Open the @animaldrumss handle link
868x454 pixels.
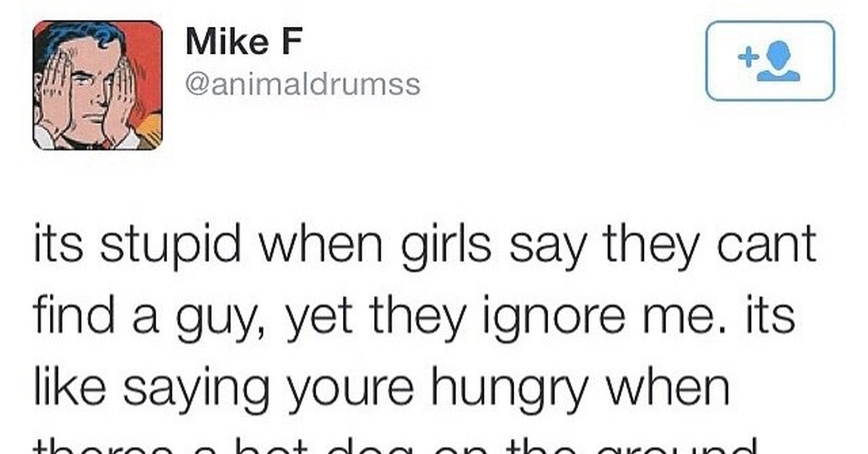pos(302,85)
